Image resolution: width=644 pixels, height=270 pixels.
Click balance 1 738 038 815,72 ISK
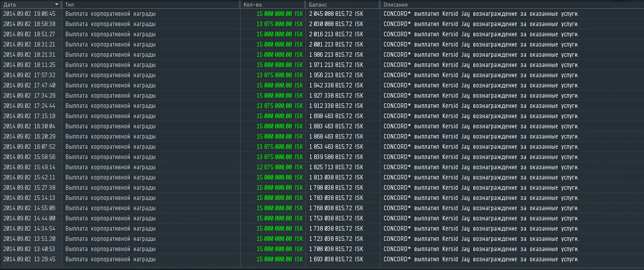[336, 229]
